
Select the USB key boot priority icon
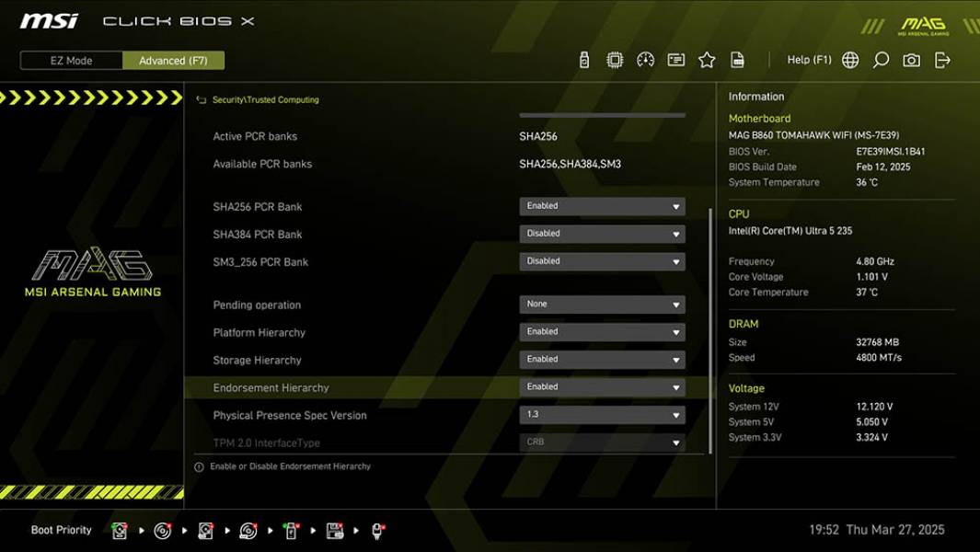point(291,531)
